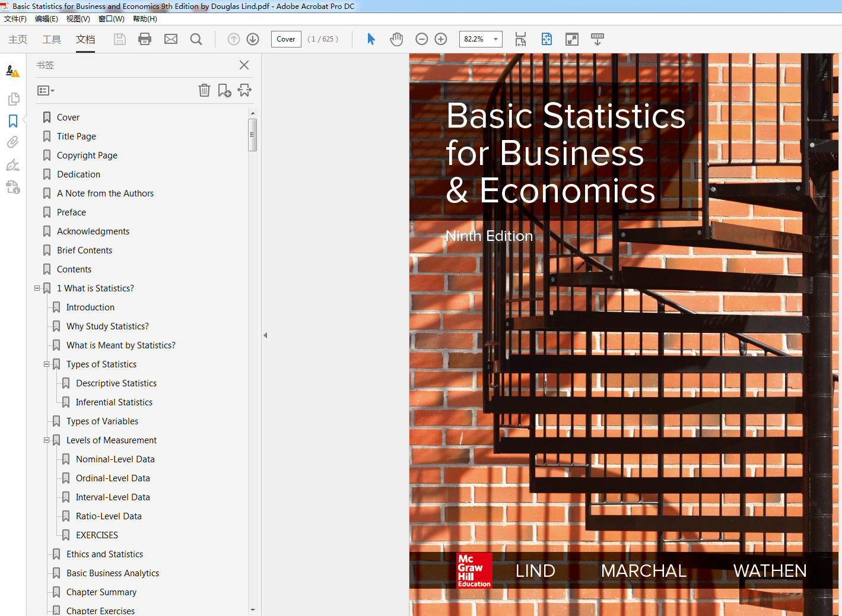The height and width of the screenshot is (616, 842).
Task: Open the Brief Contents bookmark
Action: coord(85,250)
